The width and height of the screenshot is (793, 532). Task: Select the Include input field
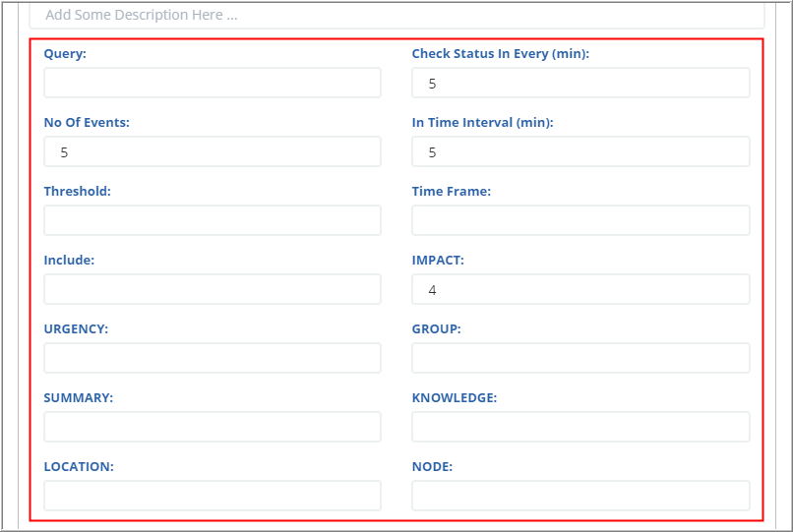tap(213, 289)
